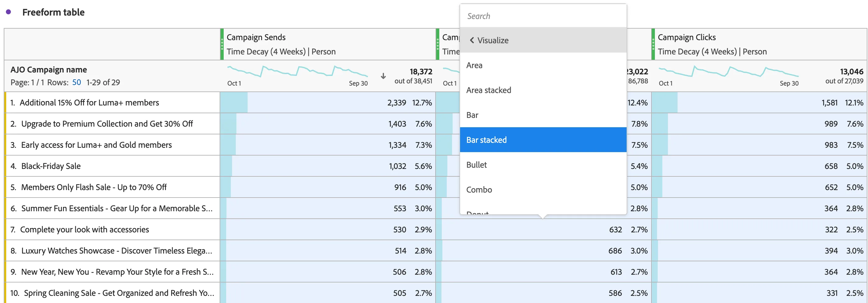Click the back chevron next to Visualize
Viewport: 868px width, 303px height.
[472, 40]
